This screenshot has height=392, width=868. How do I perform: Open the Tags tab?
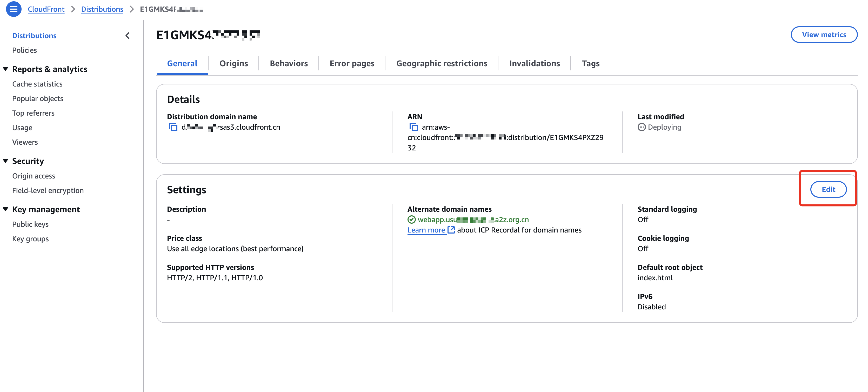pyautogui.click(x=591, y=63)
